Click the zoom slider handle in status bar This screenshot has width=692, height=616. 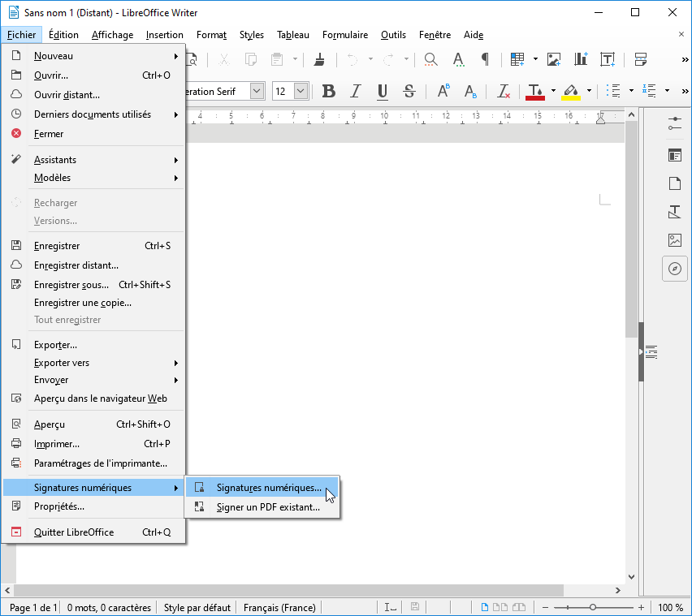[x=593, y=607]
